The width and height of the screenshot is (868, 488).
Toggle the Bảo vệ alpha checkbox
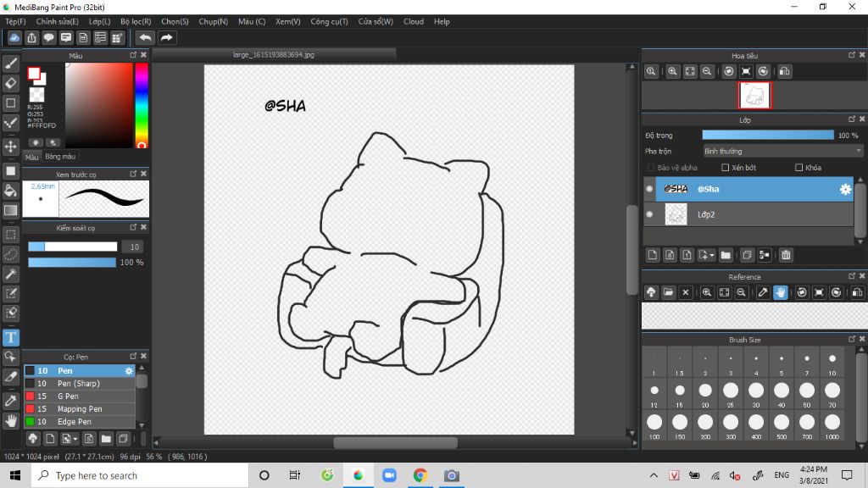(651, 167)
